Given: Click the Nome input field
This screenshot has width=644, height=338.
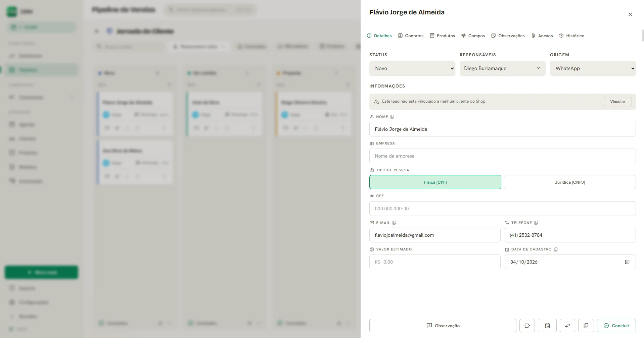Looking at the screenshot, I should (503, 129).
